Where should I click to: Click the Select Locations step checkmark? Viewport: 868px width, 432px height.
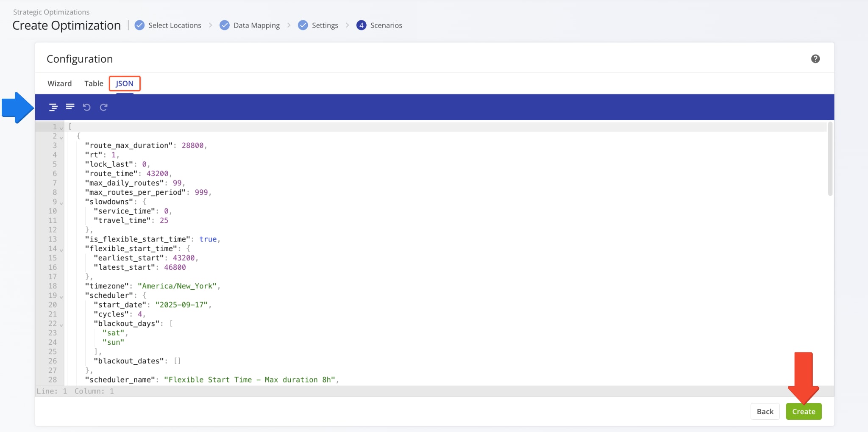pos(139,25)
